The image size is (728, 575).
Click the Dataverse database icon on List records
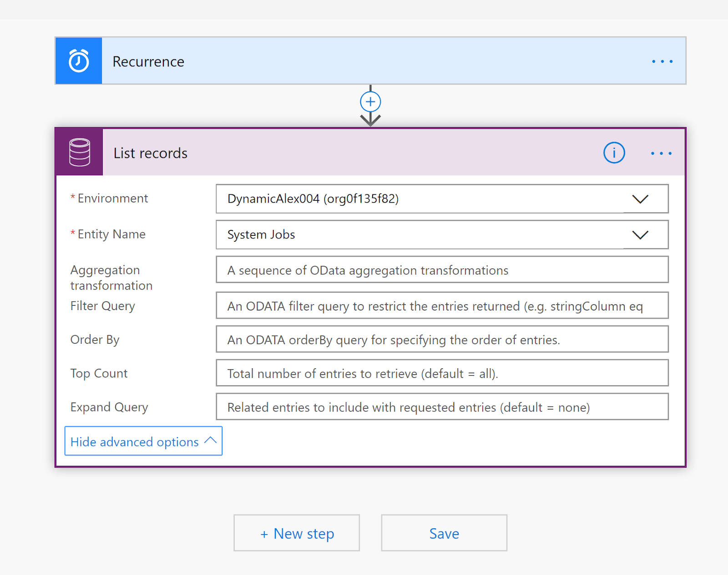[79, 152]
